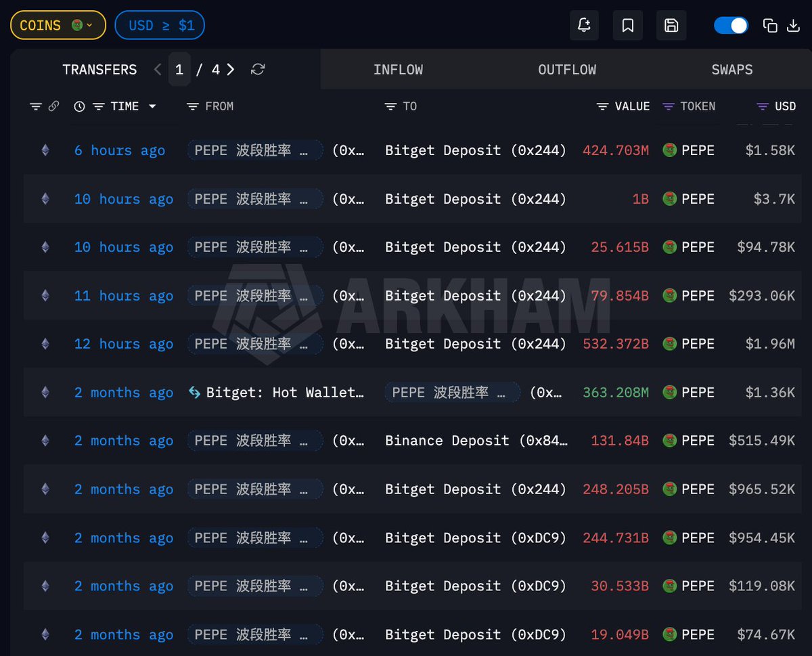
Task: Click the chain link header icon
Action: [x=53, y=106]
